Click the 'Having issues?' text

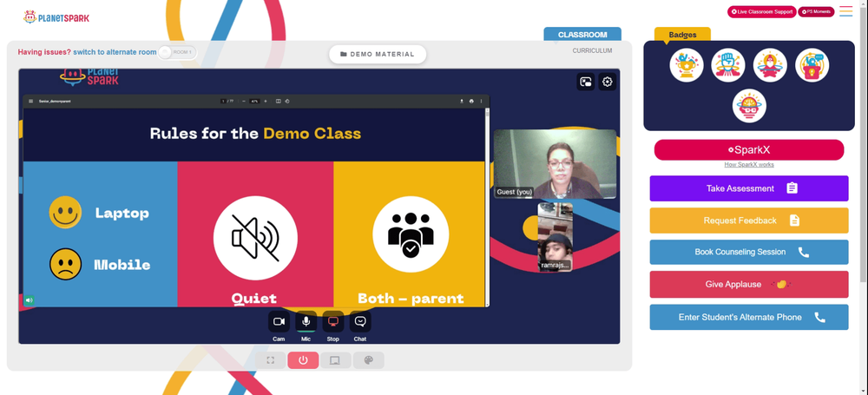pyautogui.click(x=44, y=52)
